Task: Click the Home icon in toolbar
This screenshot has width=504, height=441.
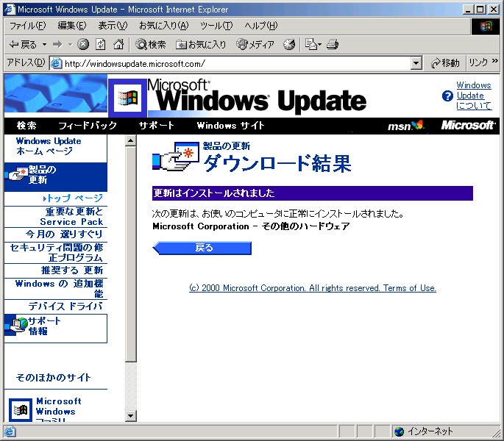Action: point(118,44)
